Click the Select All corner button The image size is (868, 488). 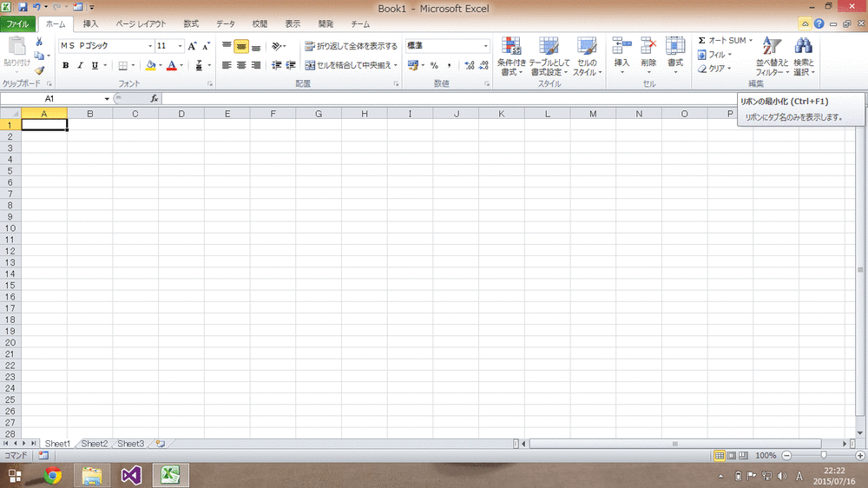click(10, 114)
